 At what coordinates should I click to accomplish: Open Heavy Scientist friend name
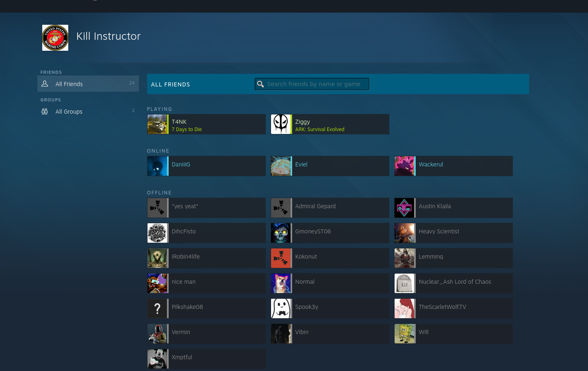click(439, 231)
